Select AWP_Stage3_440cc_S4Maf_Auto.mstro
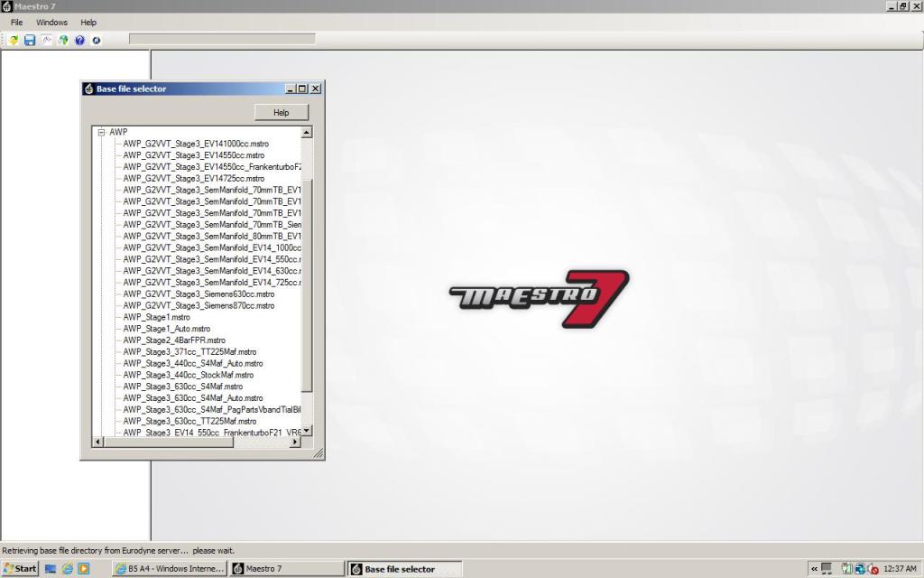The height and width of the screenshot is (578, 924). click(x=193, y=363)
